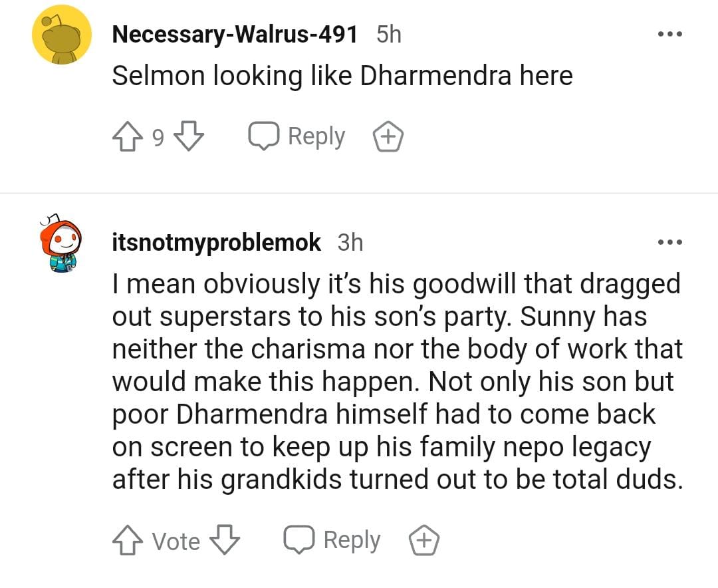718x588 pixels.
Task: Click the 3h timestamp
Action: [x=350, y=243]
